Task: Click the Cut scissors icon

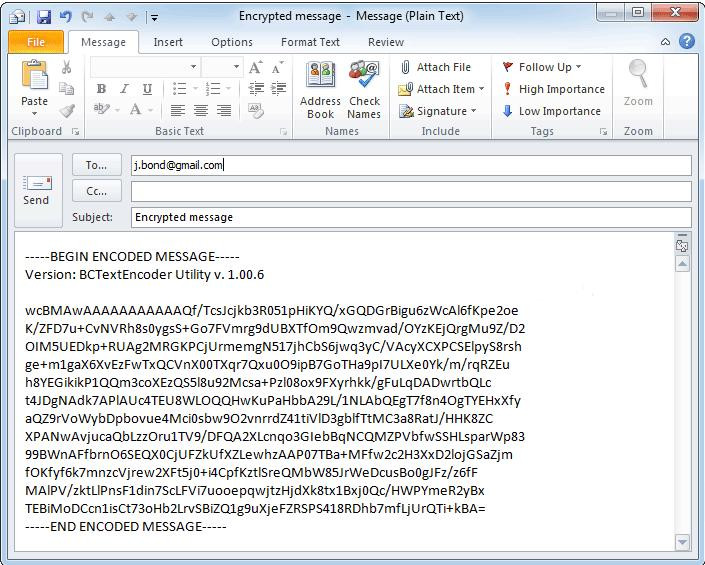Action: [x=67, y=67]
